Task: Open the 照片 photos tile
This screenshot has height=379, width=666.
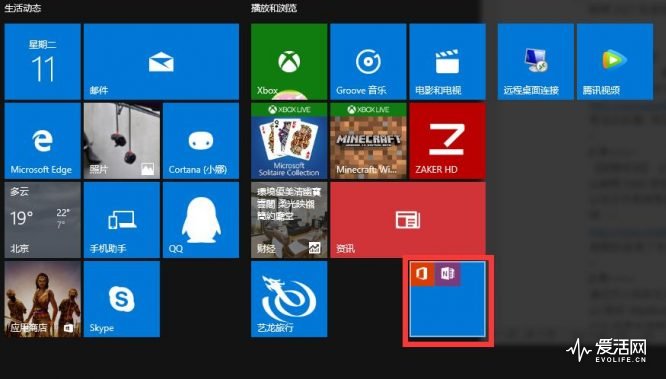Action: [122, 141]
